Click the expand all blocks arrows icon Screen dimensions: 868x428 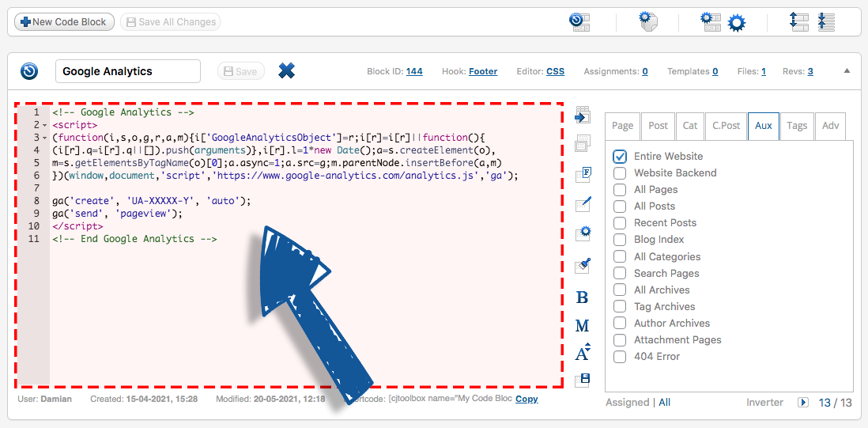(798, 21)
